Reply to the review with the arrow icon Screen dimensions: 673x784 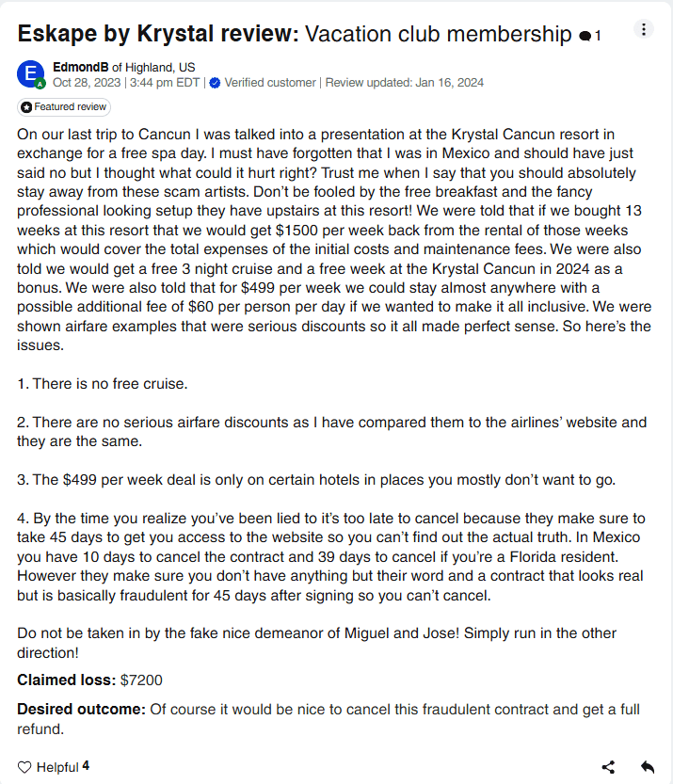click(648, 767)
